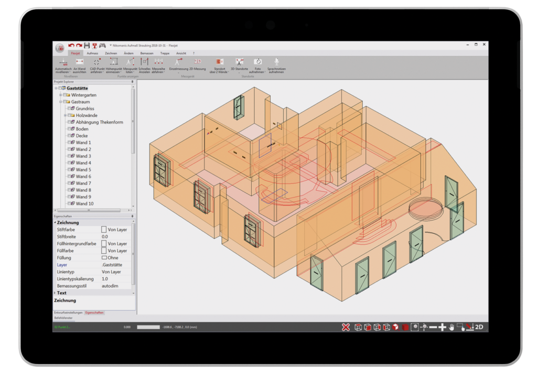Expand the Holzwände folder

point(65,115)
